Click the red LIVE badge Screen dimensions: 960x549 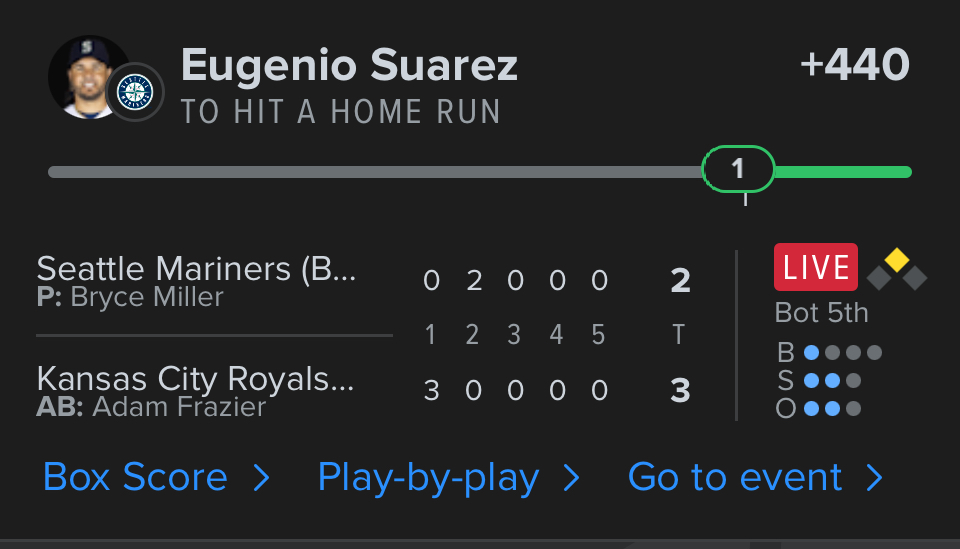coord(816,267)
